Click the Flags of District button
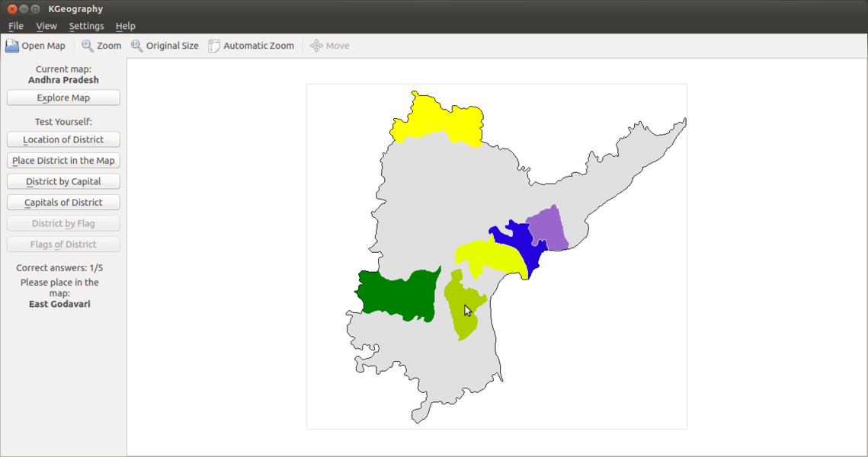The width and height of the screenshot is (868, 457). click(x=62, y=243)
